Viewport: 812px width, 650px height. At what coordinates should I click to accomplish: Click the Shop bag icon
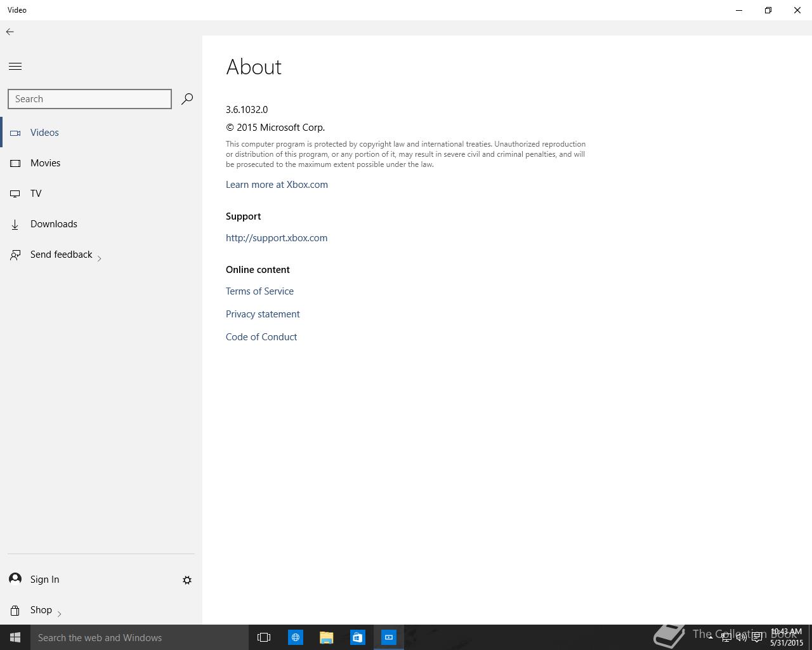click(x=15, y=610)
